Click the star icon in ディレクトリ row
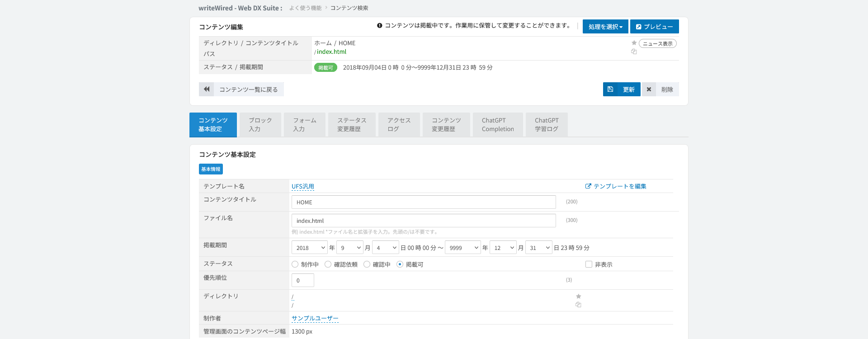This screenshot has width=868, height=339. [578, 297]
